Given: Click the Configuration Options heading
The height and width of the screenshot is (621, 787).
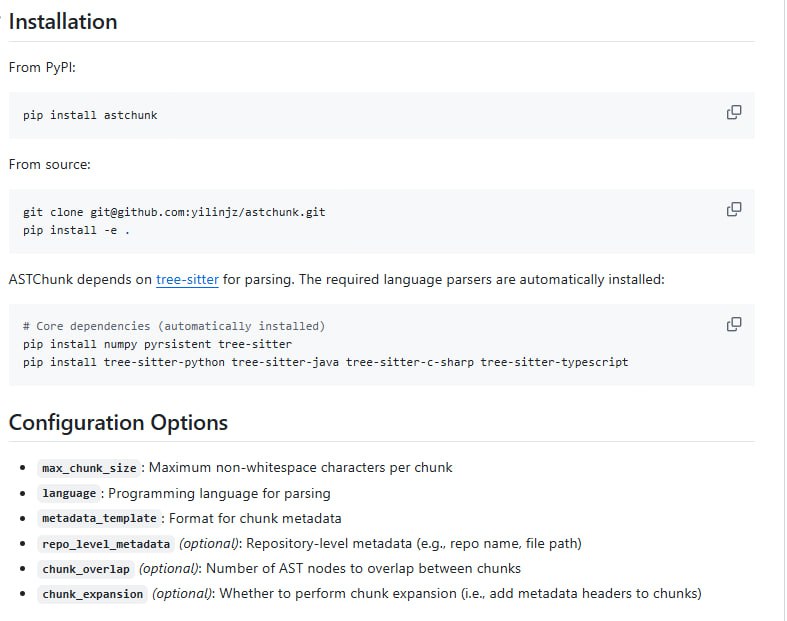Looking at the screenshot, I should [118, 422].
